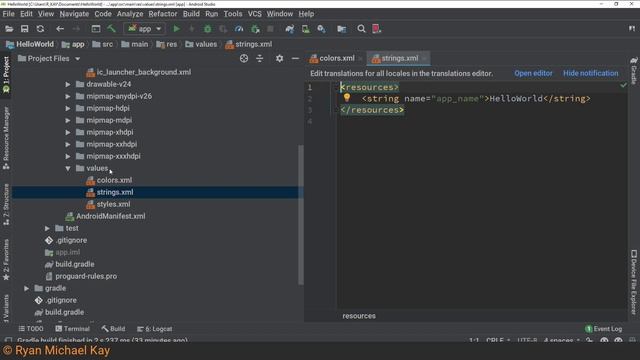
Task: Click the Attach Debugger to process icon
Action: point(255,29)
